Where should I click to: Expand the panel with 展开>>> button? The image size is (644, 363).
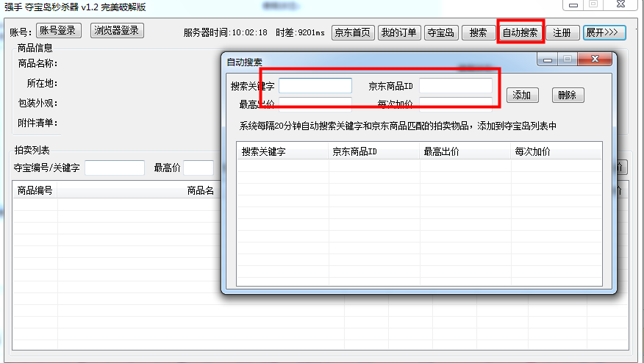coord(604,33)
